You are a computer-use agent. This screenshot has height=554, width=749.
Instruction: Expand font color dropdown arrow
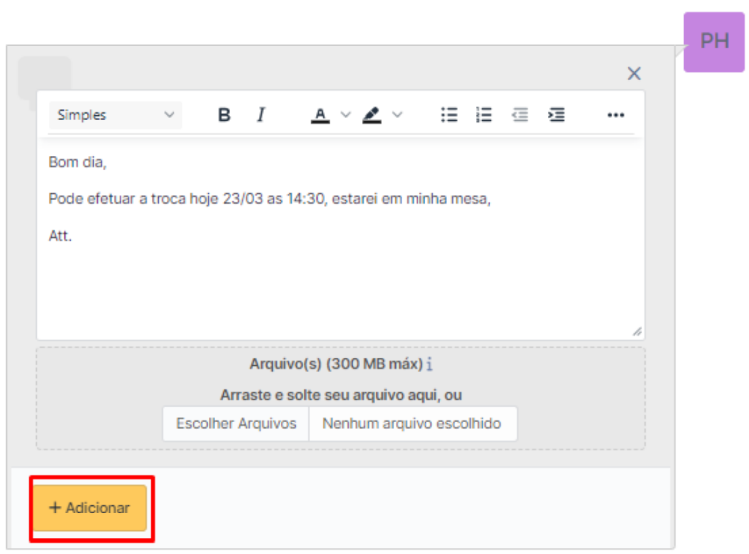346,115
